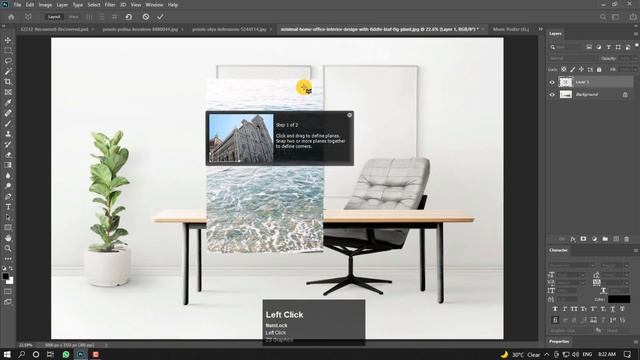Screen dimensions: 640x360
Task: Select the Hand tool
Action: coord(8,238)
